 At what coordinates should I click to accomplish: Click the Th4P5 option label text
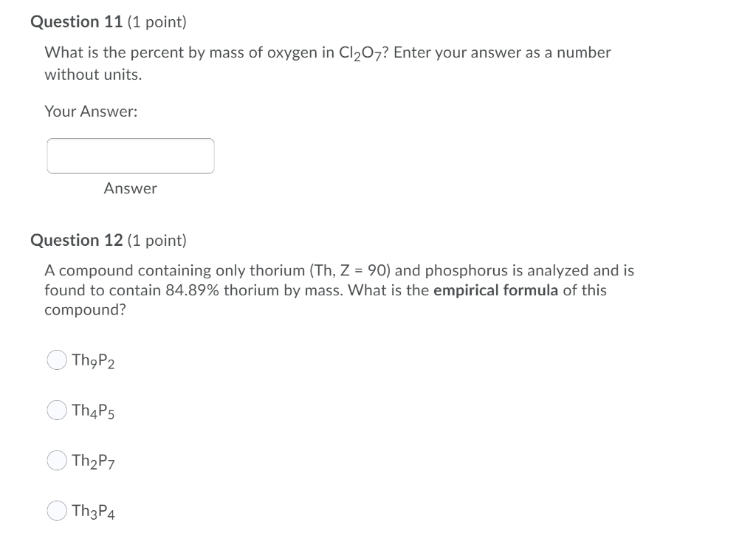coord(91,411)
